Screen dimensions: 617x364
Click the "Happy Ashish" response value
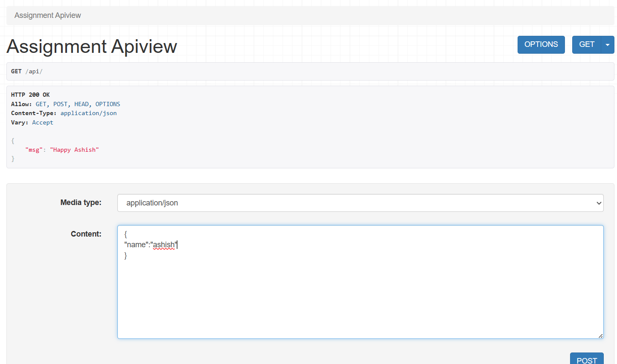pos(74,150)
